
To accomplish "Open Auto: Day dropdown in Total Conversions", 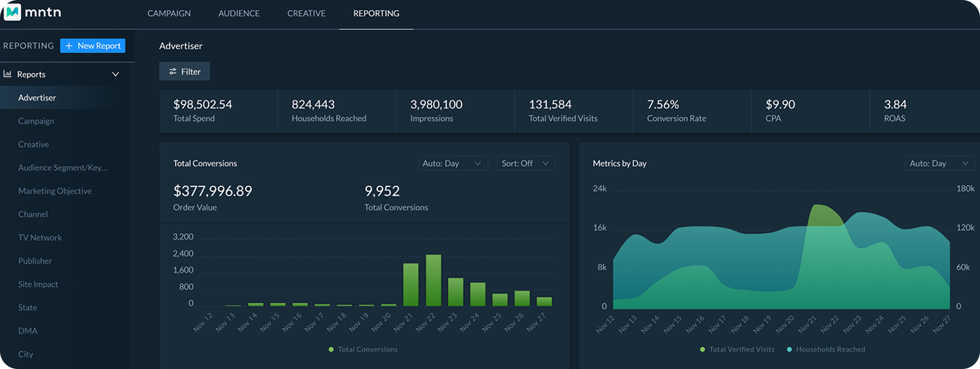I will tap(452, 163).
